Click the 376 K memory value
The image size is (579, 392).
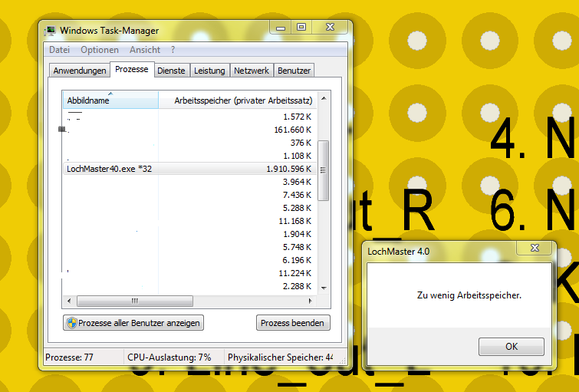(301, 143)
